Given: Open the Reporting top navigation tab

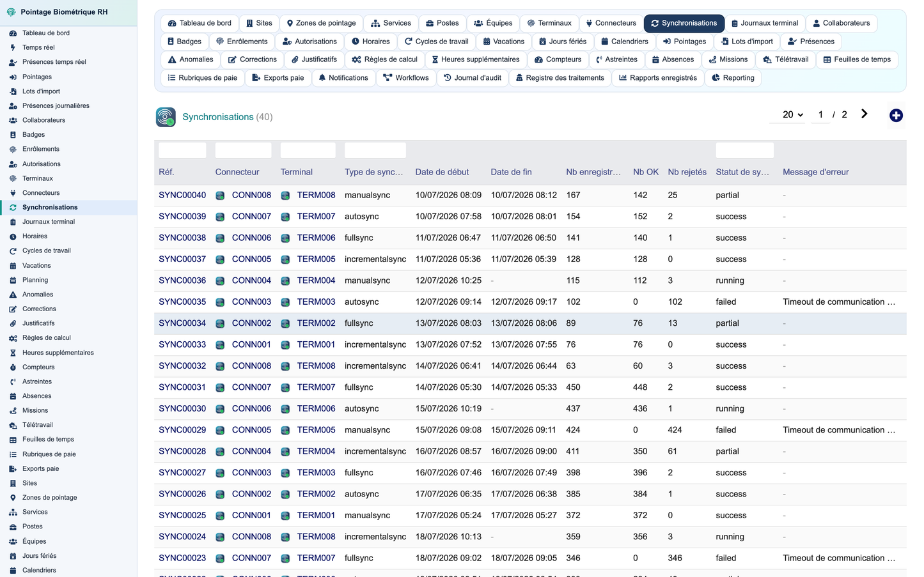Looking at the screenshot, I should [x=733, y=78].
